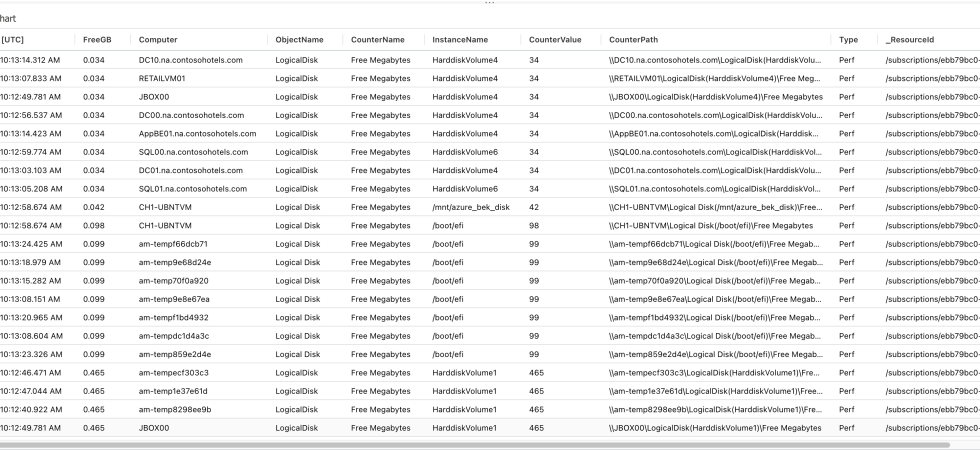Select JBOX00 in the HarddiskVolume1 row

[154, 428]
